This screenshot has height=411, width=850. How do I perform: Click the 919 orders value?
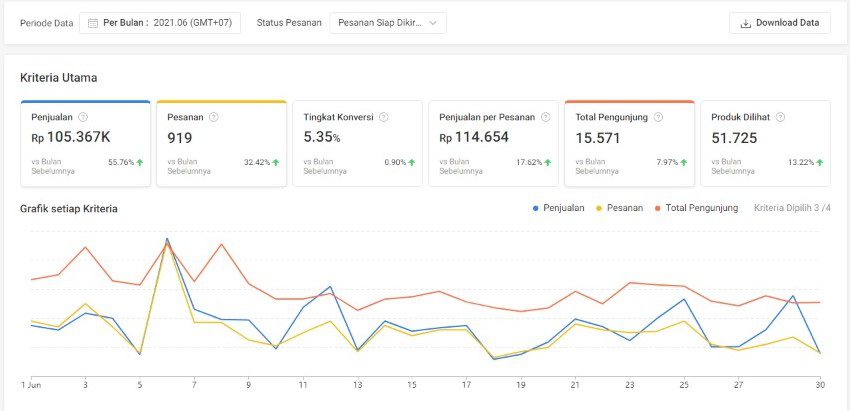[180, 138]
